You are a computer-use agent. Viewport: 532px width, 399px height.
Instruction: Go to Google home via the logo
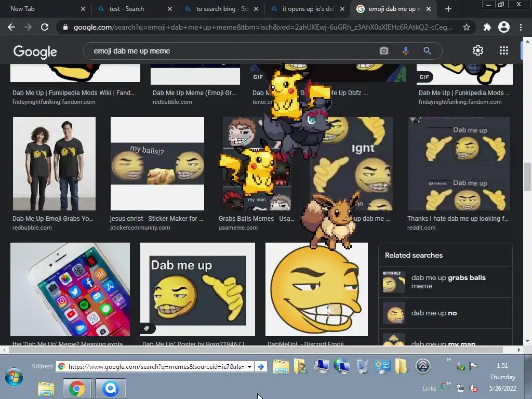35,51
